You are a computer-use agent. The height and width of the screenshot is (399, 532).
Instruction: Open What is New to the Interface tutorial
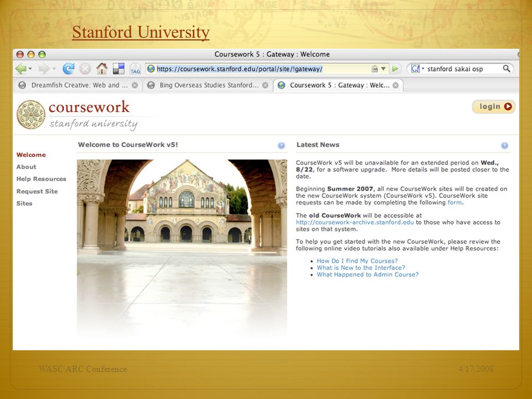click(361, 268)
